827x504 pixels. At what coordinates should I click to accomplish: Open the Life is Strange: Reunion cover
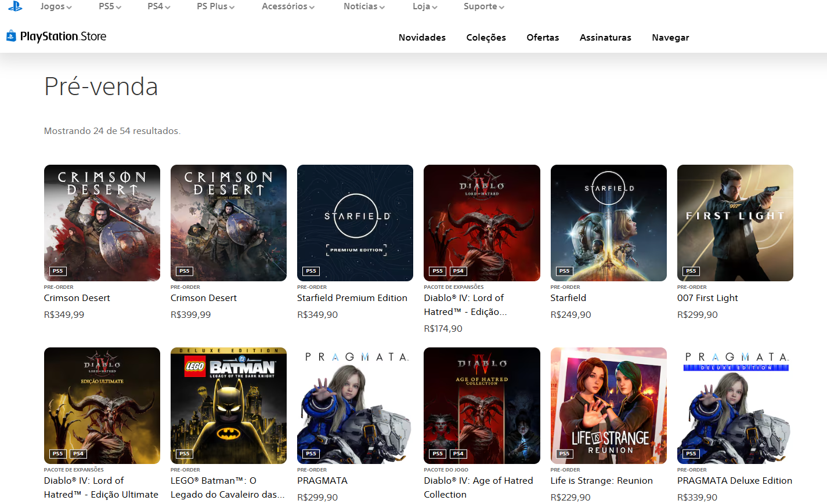608,405
